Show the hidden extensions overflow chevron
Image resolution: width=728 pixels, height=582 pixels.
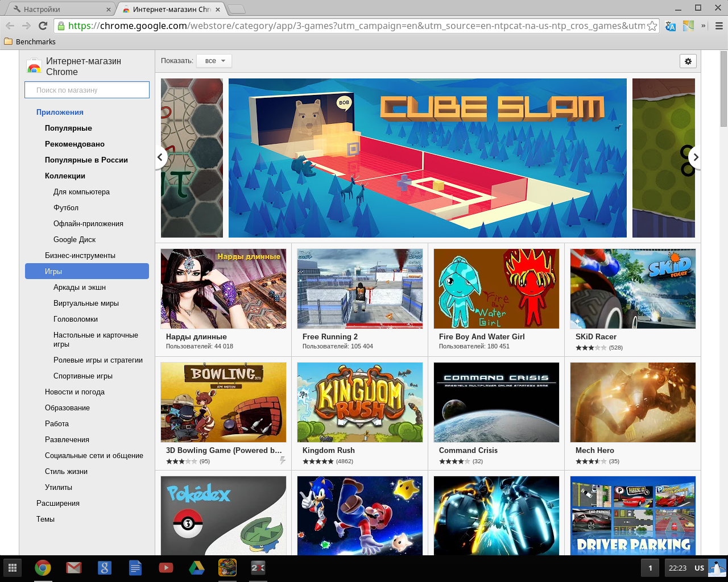pyautogui.click(x=704, y=26)
